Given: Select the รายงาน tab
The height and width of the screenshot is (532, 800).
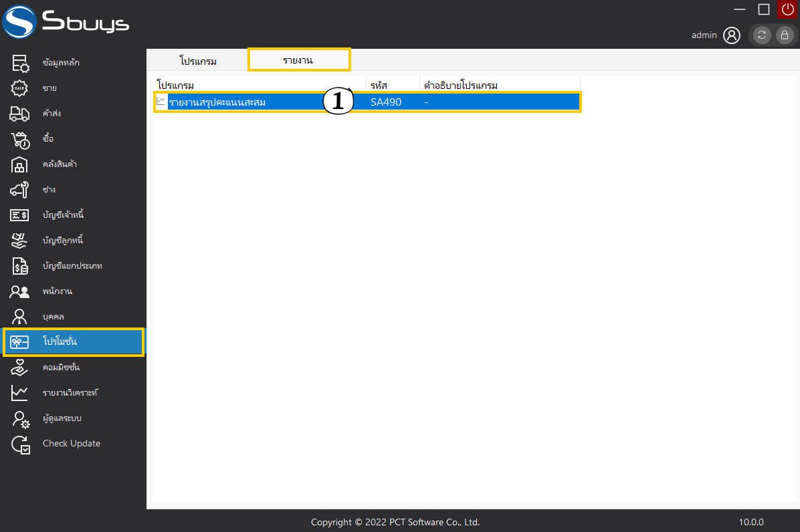Looking at the screenshot, I should pyautogui.click(x=298, y=60).
